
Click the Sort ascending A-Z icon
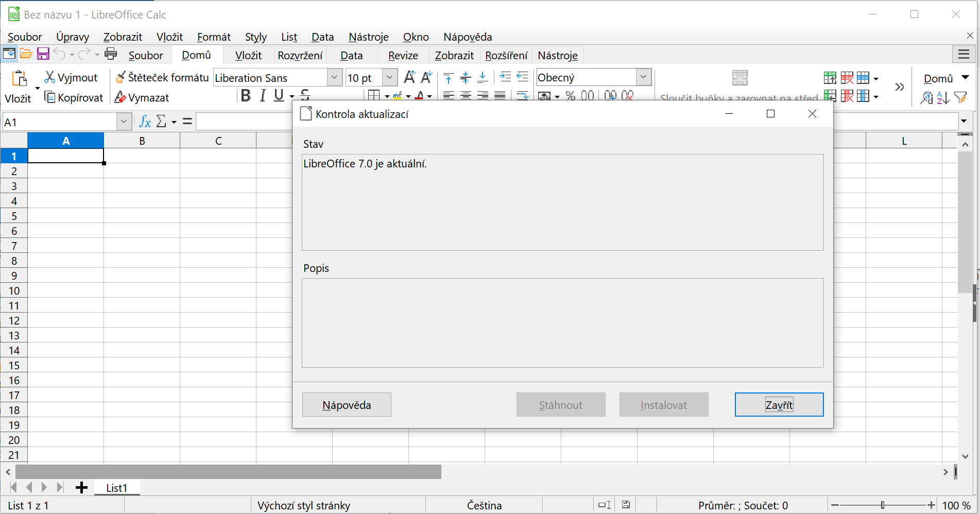point(943,97)
